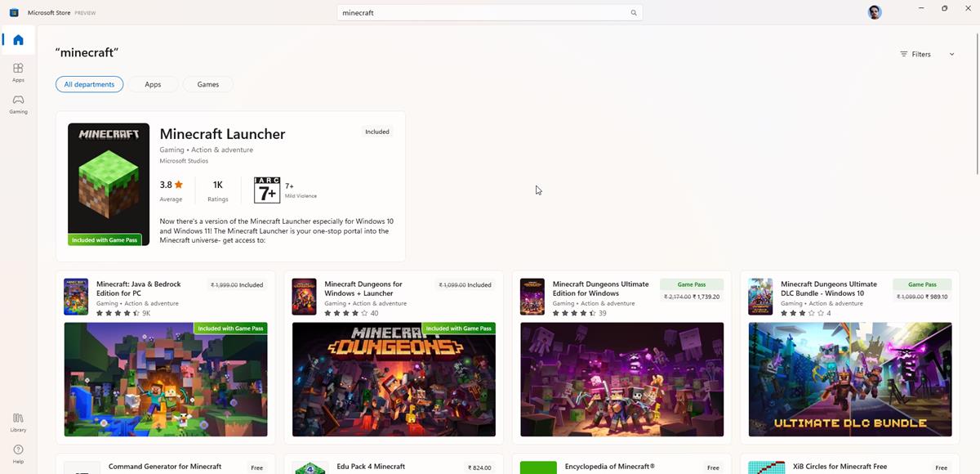
Task: Click the Edu Pack 4 Minecraft icon
Action: tap(310, 467)
